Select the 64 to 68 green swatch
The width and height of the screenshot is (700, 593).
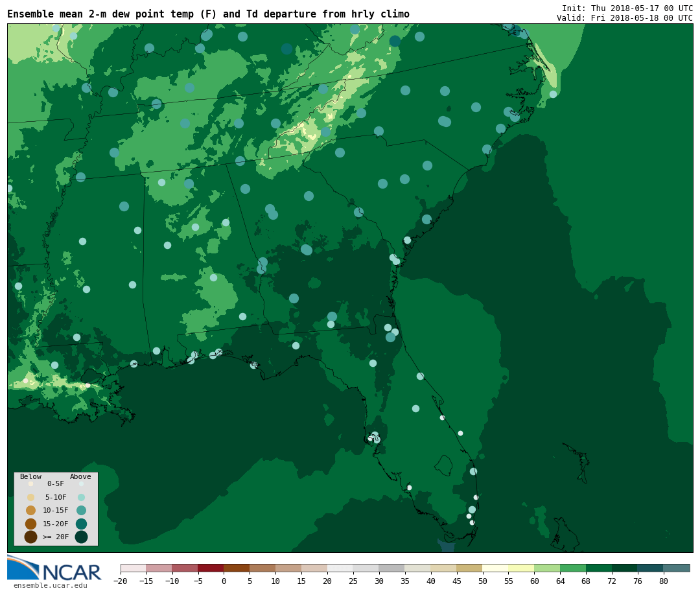coord(573,568)
